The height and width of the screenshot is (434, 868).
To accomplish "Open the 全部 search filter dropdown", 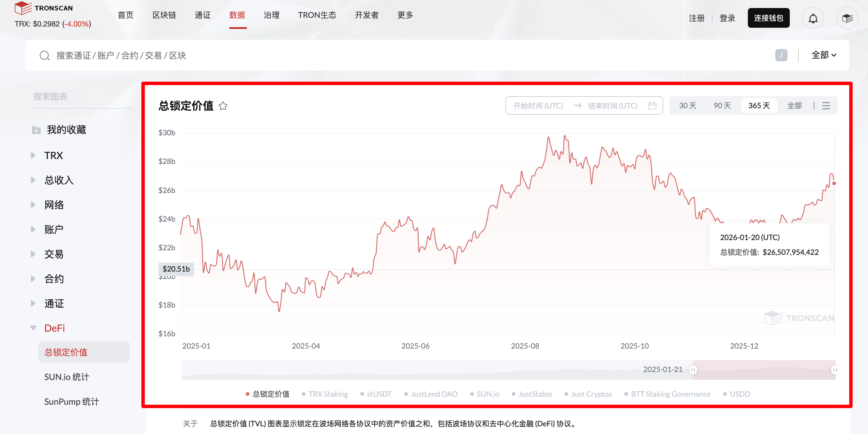I will (x=824, y=55).
